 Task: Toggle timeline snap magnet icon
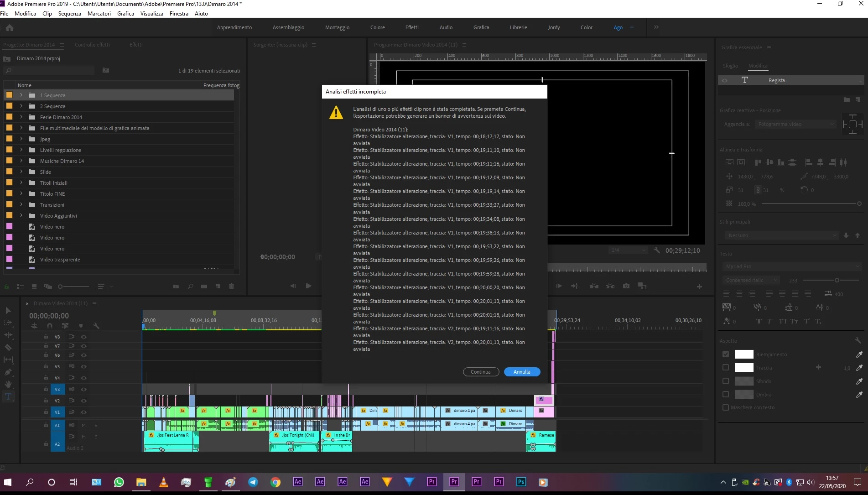click(50, 326)
